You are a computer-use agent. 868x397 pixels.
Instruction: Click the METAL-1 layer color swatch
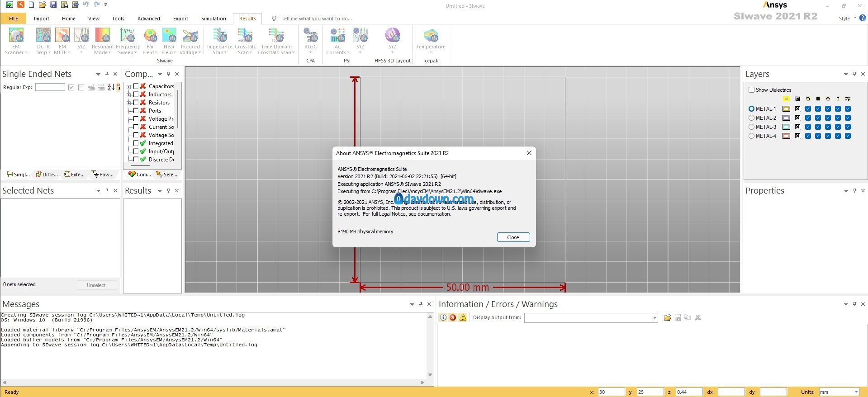tap(786, 109)
